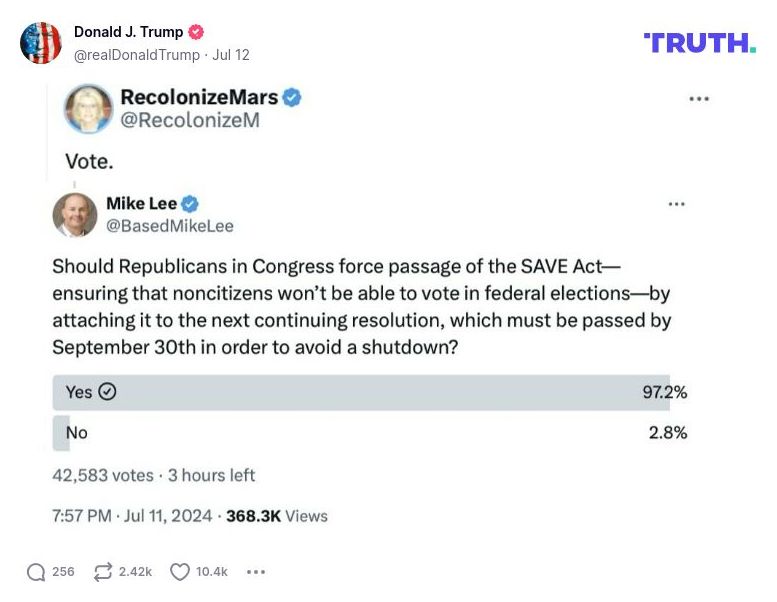Like the post with heart icon
The height and width of the screenshot is (602, 777).
pyautogui.click(x=180, y=572)
